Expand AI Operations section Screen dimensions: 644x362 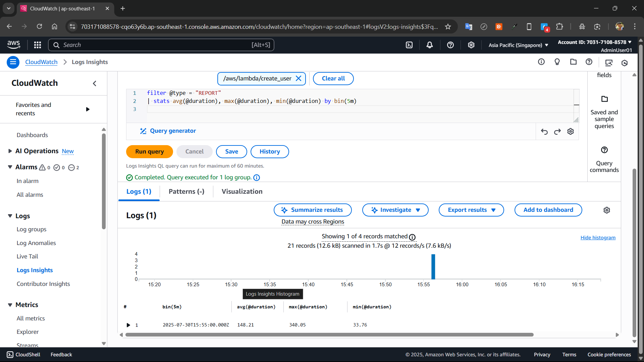pyautogui.click(x=10, y=151)
